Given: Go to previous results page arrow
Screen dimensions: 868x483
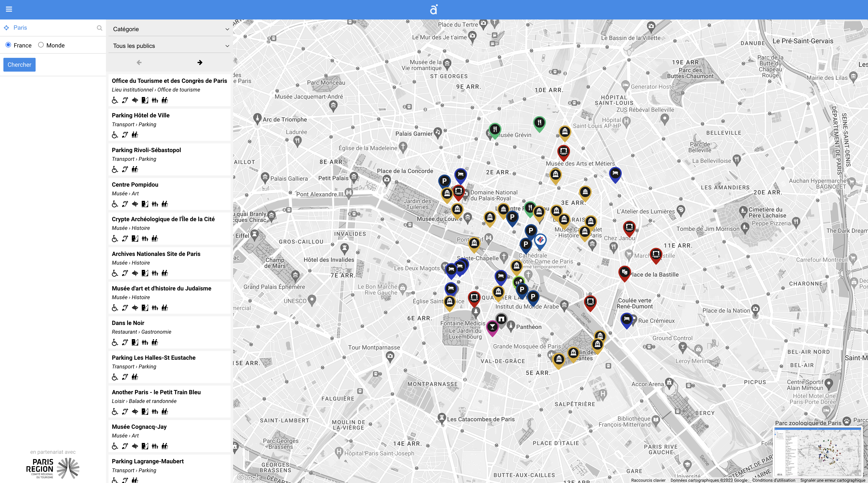Looking at the screenshot, I should (139, 62).
